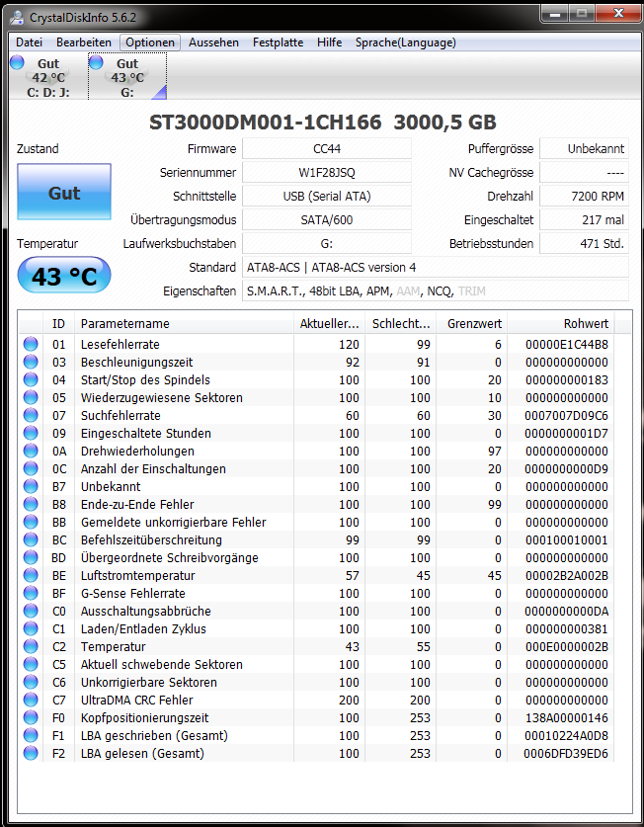Click the Betriebsstunden field 471 Std.
This screenshot has height=827, width=644.
click(x=585, y=244)
